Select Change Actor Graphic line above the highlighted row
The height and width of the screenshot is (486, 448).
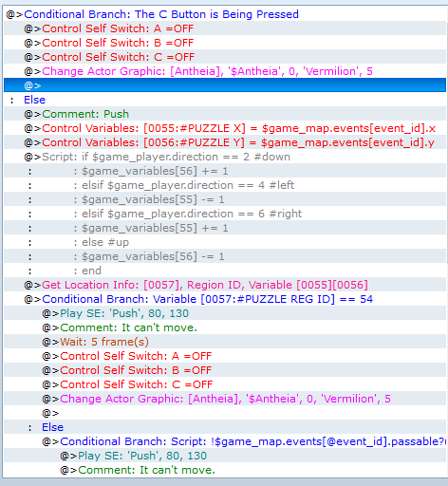coord(225,71)
